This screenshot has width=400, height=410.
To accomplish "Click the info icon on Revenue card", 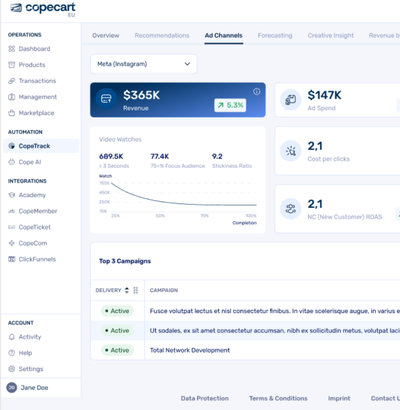I will coord(257,91).
